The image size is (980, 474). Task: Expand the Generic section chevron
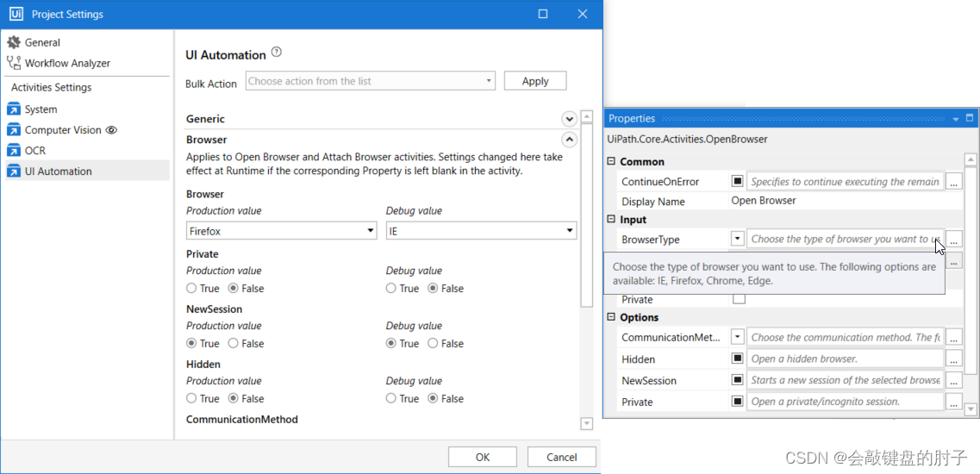tap(569, 118)
